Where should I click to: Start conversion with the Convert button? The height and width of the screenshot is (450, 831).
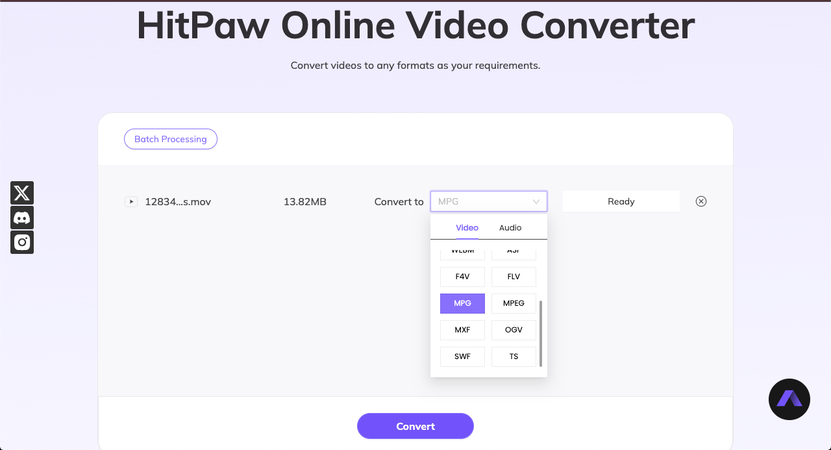[x=416, y=426]
